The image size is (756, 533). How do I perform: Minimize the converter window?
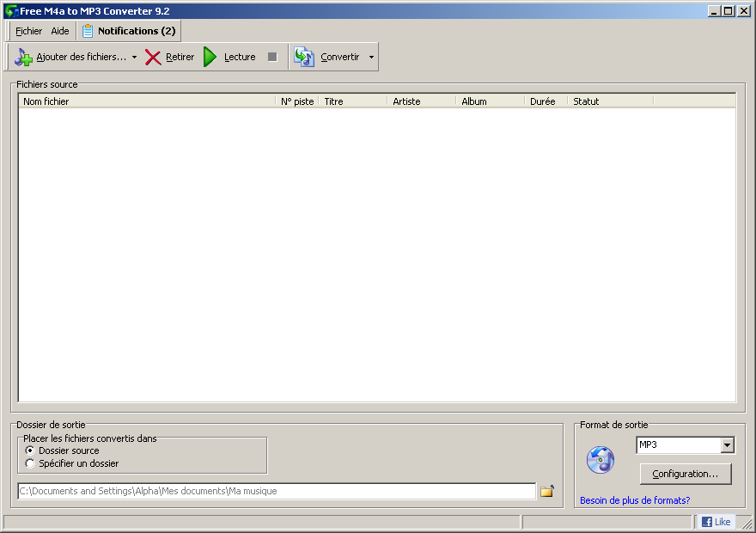click(x=714, y=11)
